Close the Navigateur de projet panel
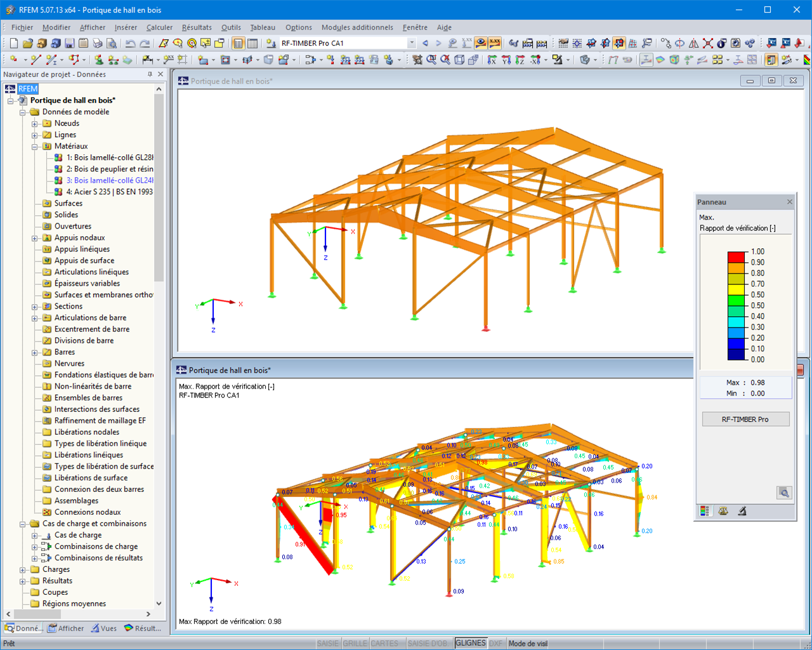 [160, 74]
